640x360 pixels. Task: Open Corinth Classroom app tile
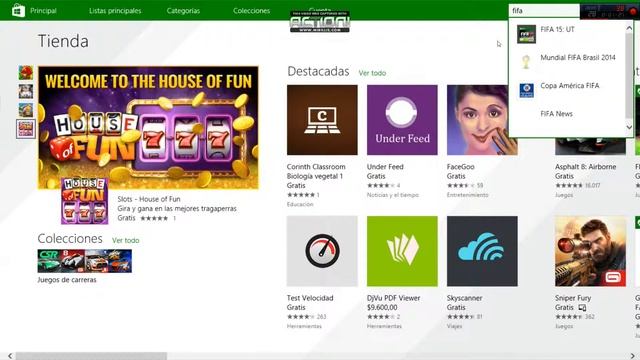pyautogui.click(x=322, y=120)
